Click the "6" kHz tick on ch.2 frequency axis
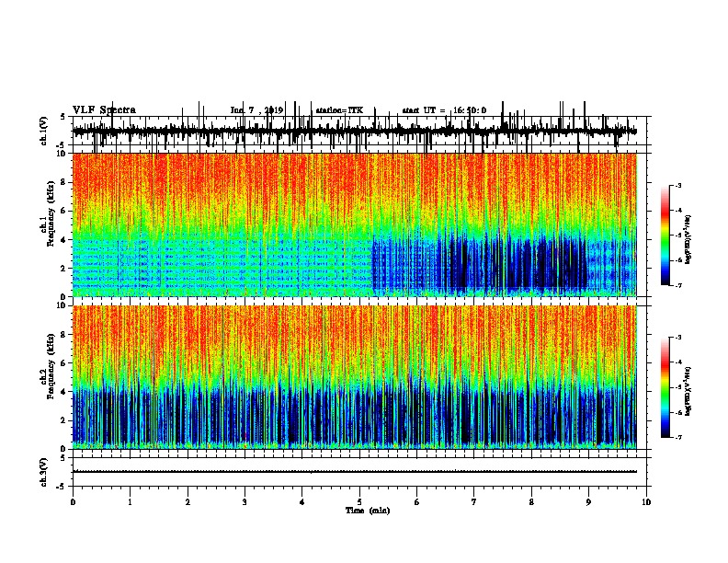This screenshot has height=563, width=728. click(x=64, y=363)
